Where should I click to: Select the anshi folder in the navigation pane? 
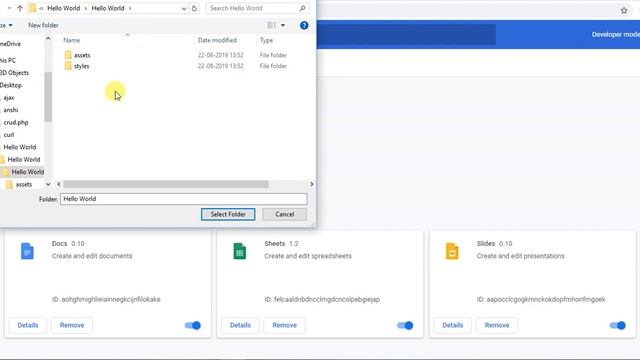click(x=11, y=110)
